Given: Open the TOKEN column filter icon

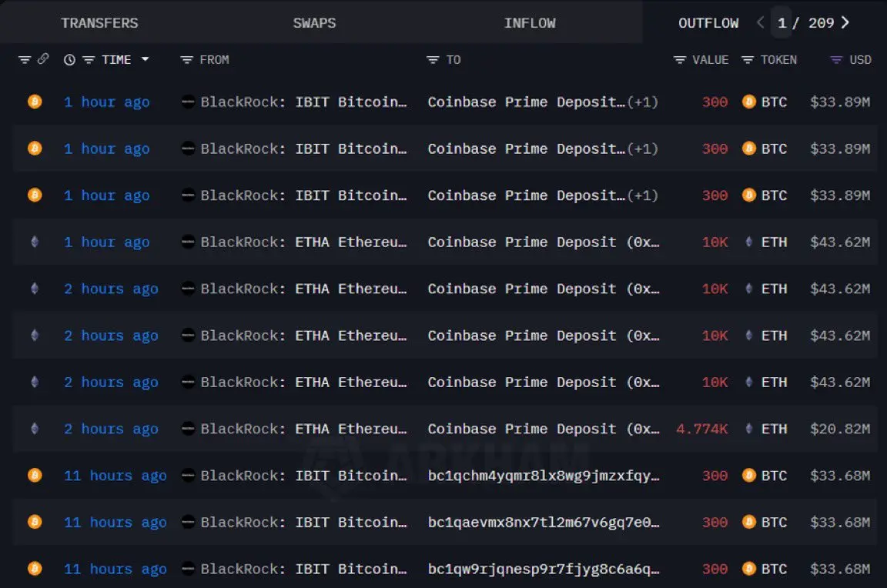Looking at the screenshot, I should pos(748,60).
